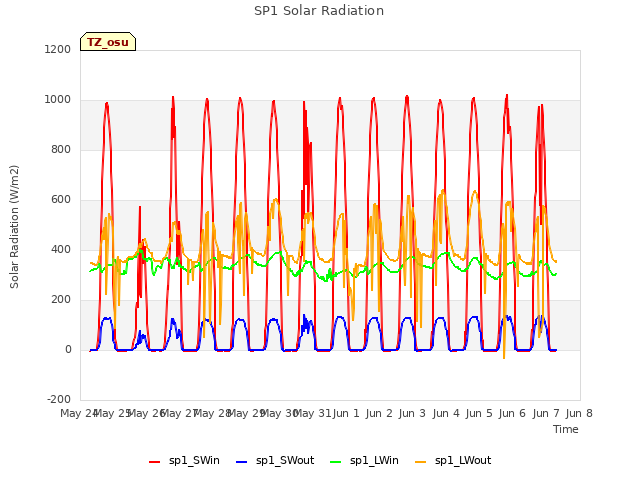Click the 200 y-axis tick label
The image size is (640, 480).
click(61, 300)
